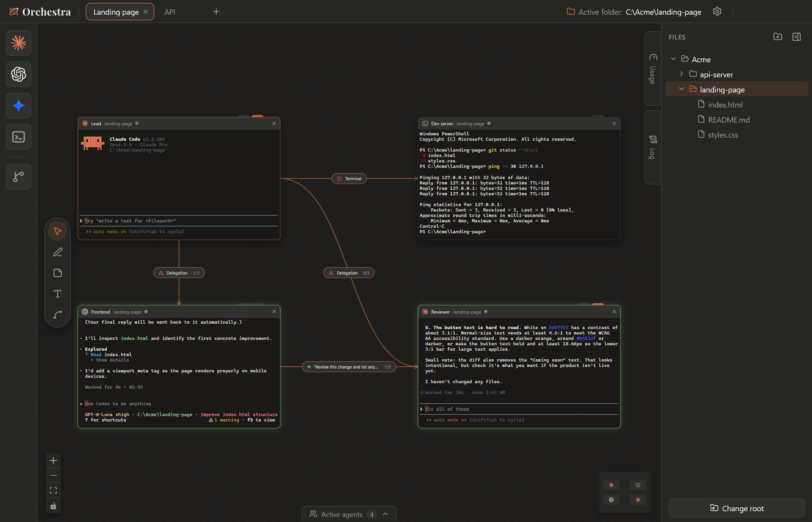Image resolution: width=812 pixels, height=522 pixels.
Task: Open the git branch tool in sidebar
Action: tap(19, 177)
